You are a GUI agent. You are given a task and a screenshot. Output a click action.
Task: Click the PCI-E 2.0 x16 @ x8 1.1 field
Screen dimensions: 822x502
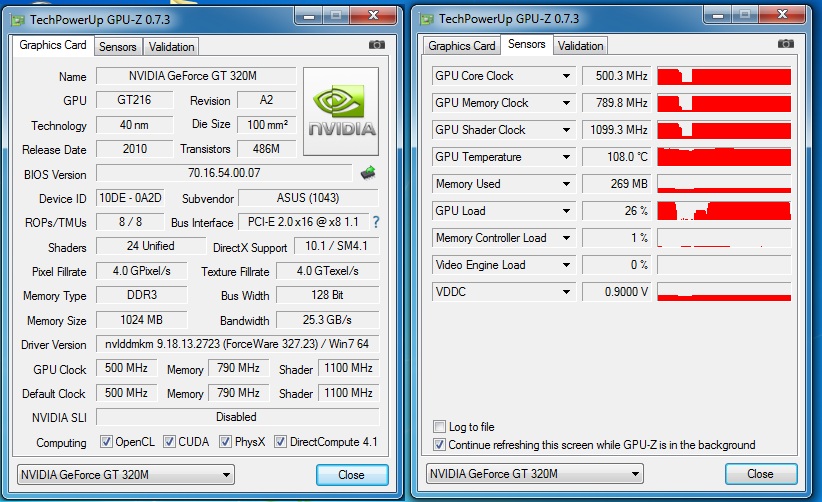click(303, 222)
